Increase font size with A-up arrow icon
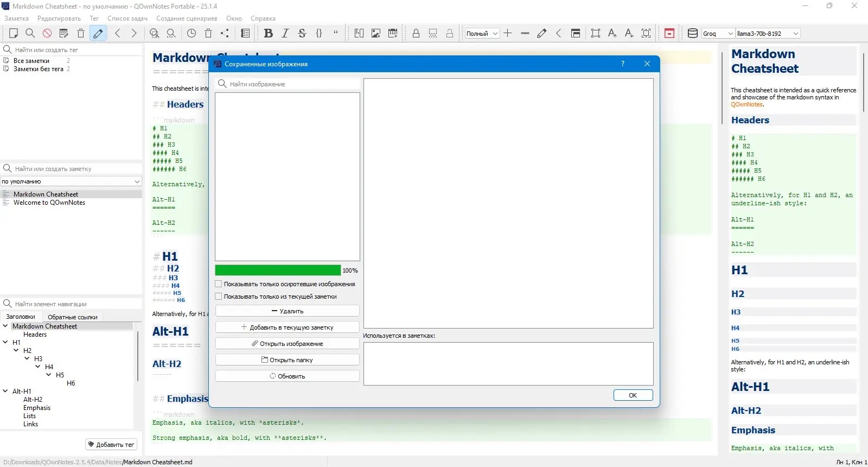 pyautogui.click(x=612, y=33)
